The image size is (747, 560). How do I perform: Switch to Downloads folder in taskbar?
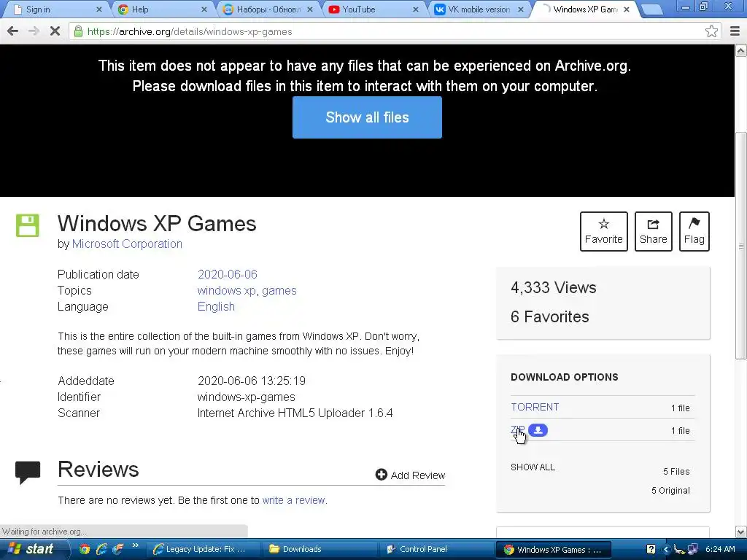[x=320, y=549]
